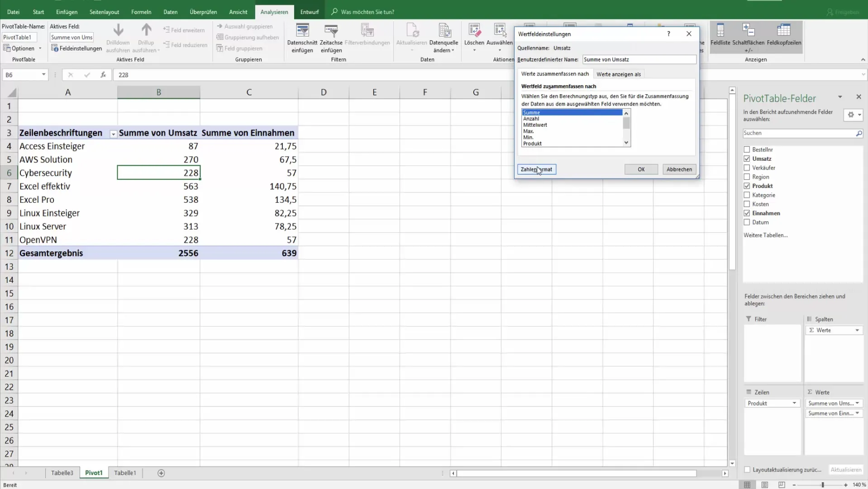Viewport: 868px width, 489px height.
Task: Switch to normal view icon in status bar
Action: pos(747,484)
